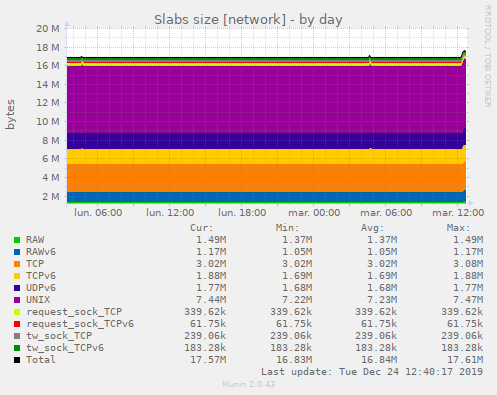Click the UNIX purple legend swatch
The image size is (497, 395).
coord(17,300)
